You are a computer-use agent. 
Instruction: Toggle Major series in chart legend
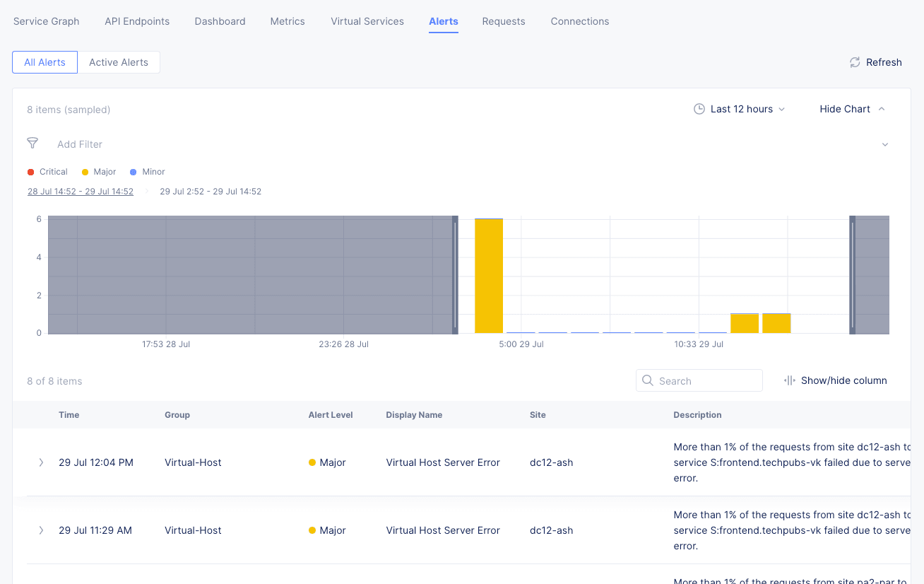(99, 172)
